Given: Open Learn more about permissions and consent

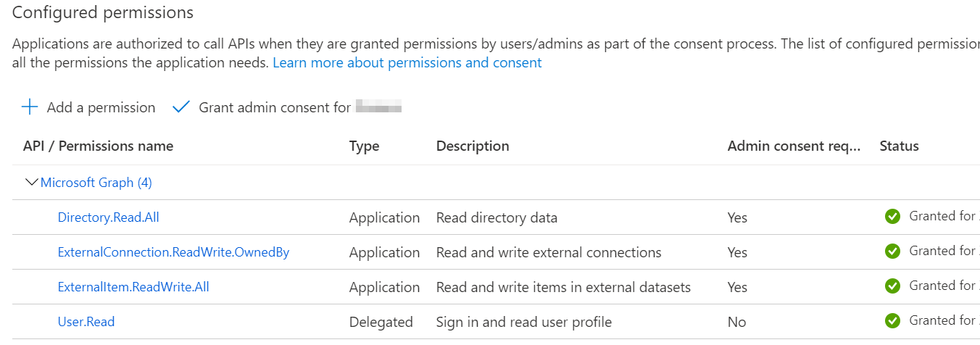Looking at the screenshot, I should (407, 62).
